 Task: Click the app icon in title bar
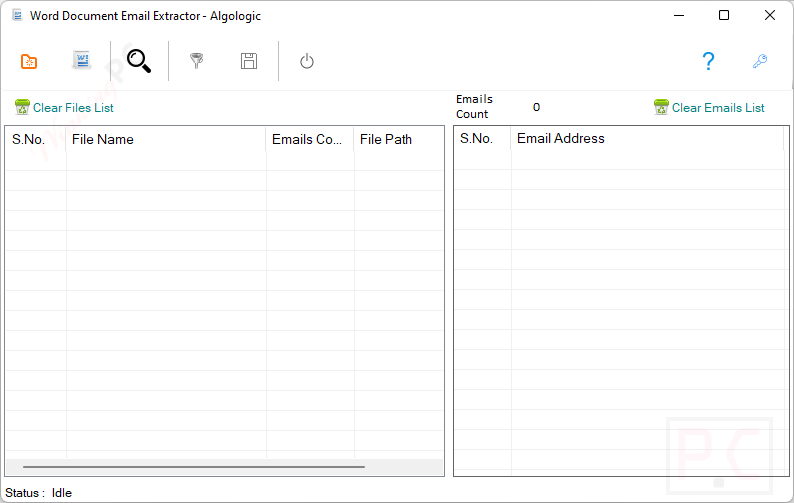click(x=18, y=15)
